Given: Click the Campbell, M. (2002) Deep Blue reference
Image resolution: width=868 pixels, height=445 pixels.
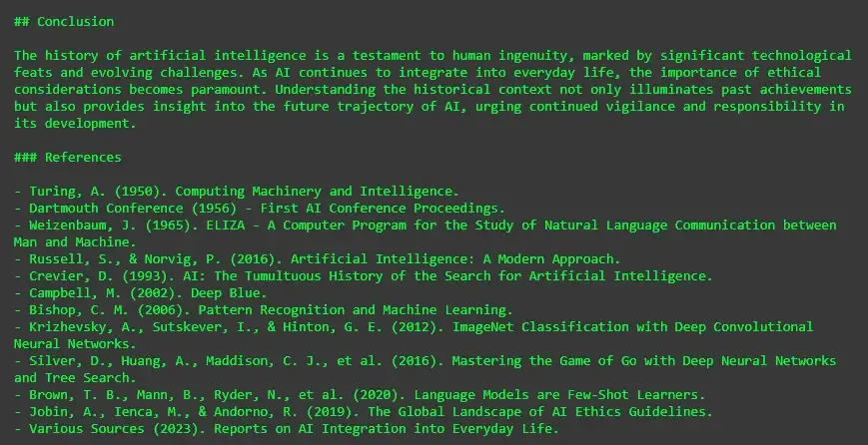Looking at the screenshot, I should [x=141, y=293].
